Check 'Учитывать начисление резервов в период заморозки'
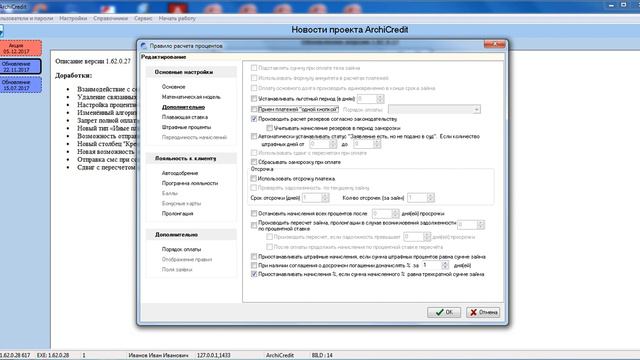Image resolution: width=640 pixels, height=360 pixels. pyautogui.click(x=269, y=128)
